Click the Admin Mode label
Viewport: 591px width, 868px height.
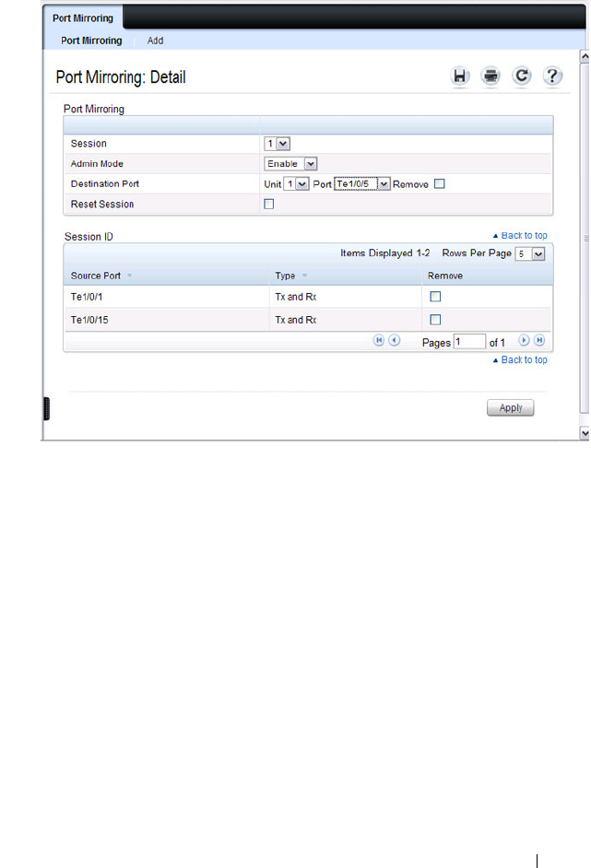[97, 164]
